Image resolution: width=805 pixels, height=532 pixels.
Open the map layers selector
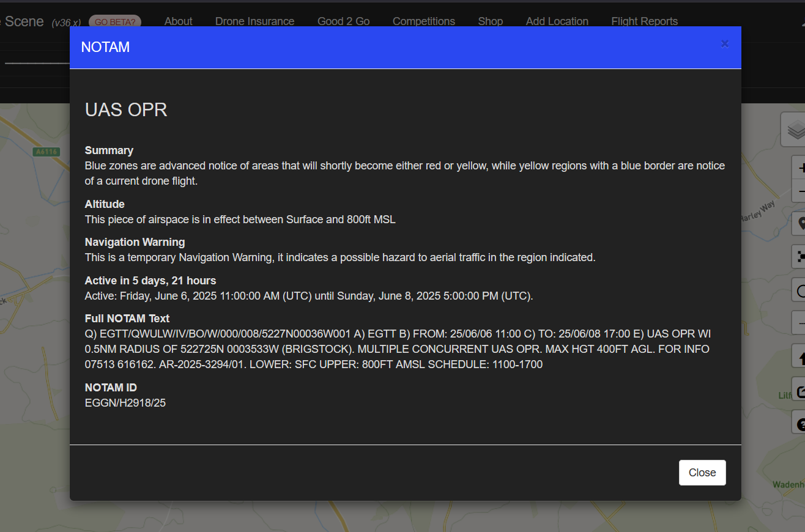point(794,130)
